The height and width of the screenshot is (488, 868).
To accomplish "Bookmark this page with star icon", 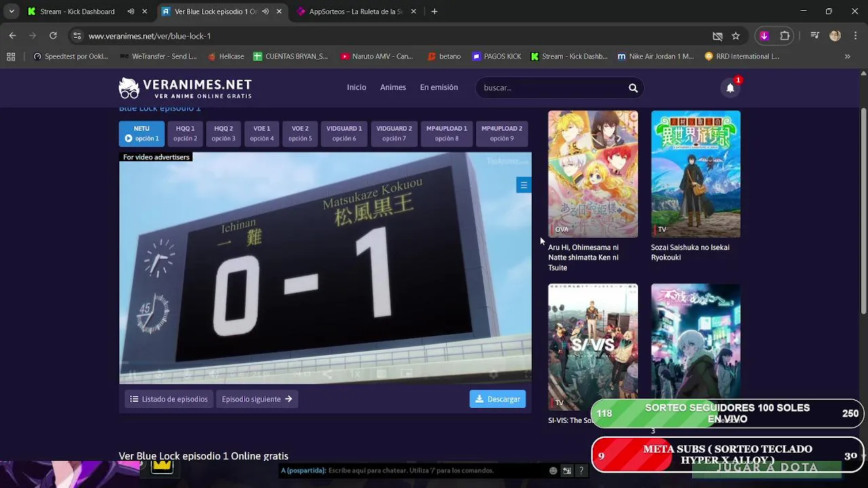I will [736, 36].
